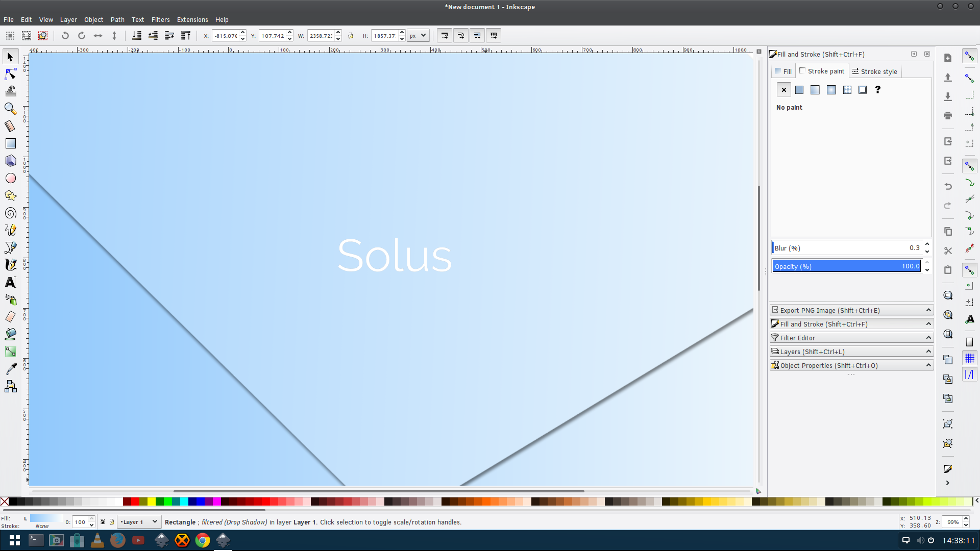Viewport: 980px width, 551px height.
Task: Open the Path menu
Action: (x=117, y=19)
